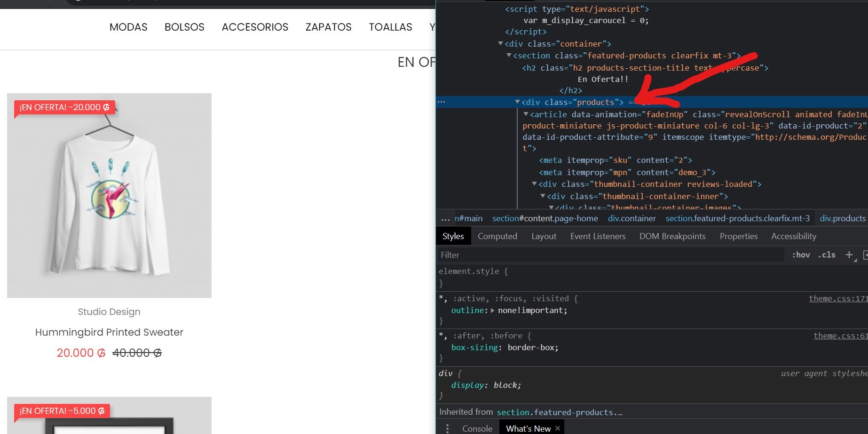The width and height of the screenshot is (868, 434).
Task: Toggle the .cls element classes panel
Action: point(827,255)
